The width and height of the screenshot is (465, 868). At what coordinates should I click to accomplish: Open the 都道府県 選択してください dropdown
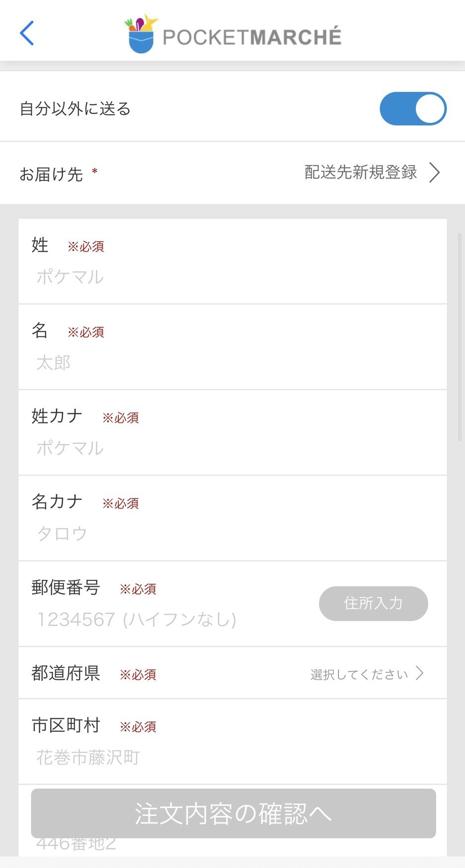point(360,674)
